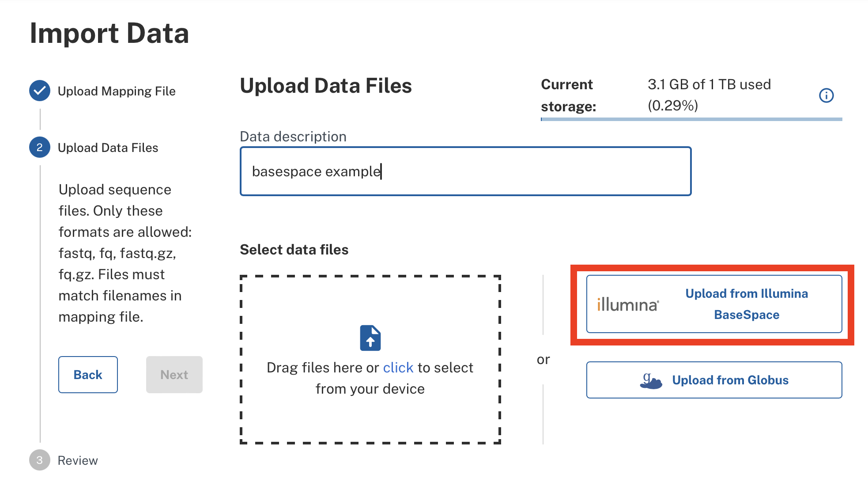The height and width of the screenshot is (501, 868).
Task: Click Upload from Illumina BaseSpace button
Action: click(x=714, y=304)
